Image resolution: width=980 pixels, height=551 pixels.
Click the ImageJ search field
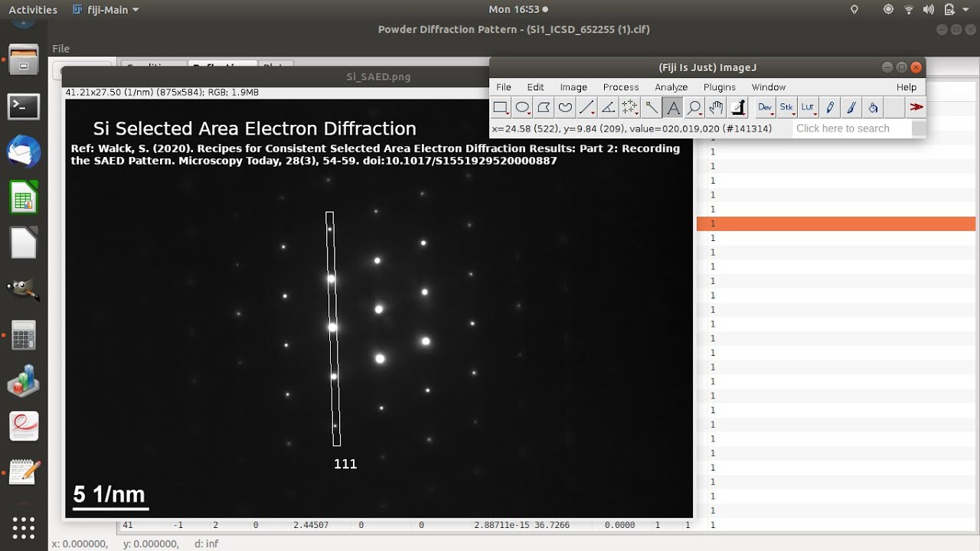[x=851, y=129]
